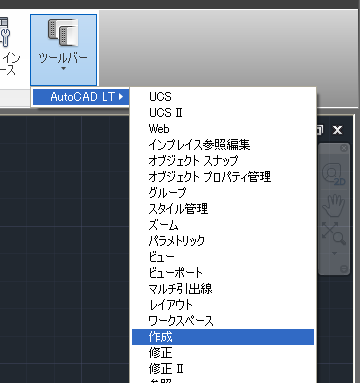The width and height of the screenshot is (360, 383).
Task: Select レイアウト toolbar entry
Action: 223,305
